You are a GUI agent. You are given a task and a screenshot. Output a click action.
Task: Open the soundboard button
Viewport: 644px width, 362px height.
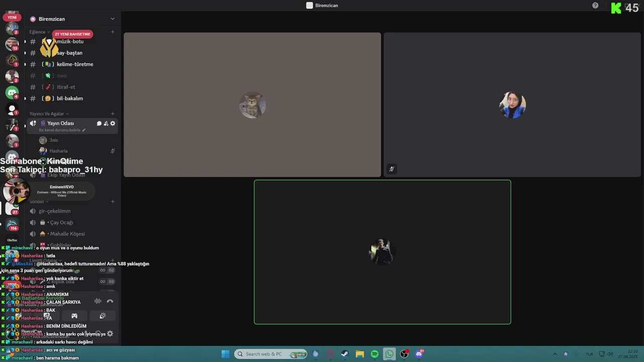tap(103, 316)
